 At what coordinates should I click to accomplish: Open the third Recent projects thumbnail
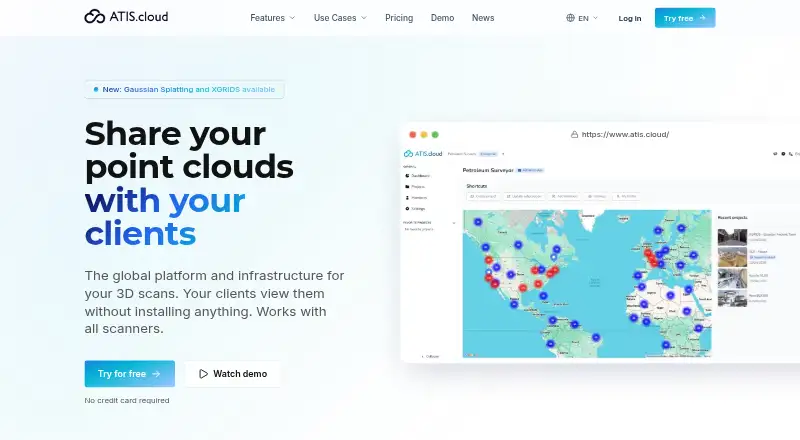732,279
